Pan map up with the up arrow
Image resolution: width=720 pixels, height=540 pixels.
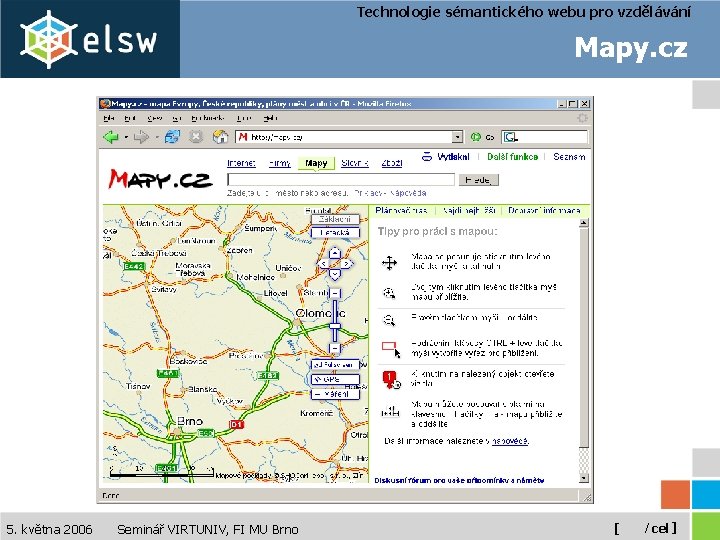[335, 253]
